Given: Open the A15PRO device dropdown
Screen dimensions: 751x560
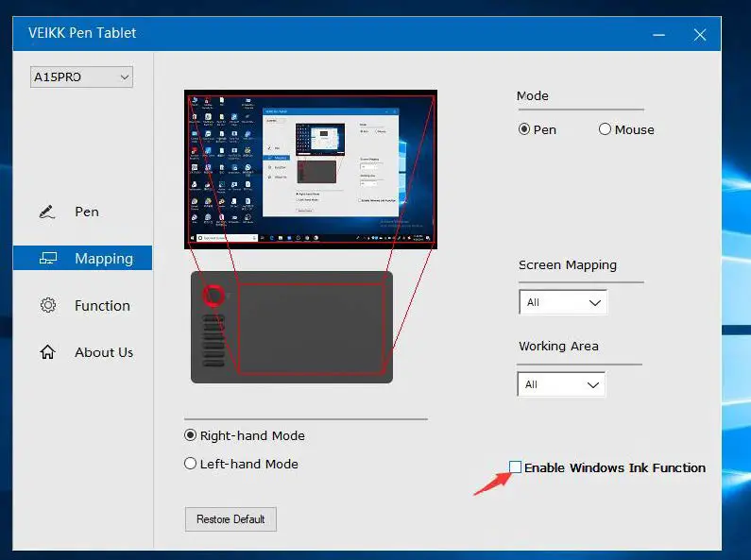Looking at the screenshot, I should click(81, 77).
